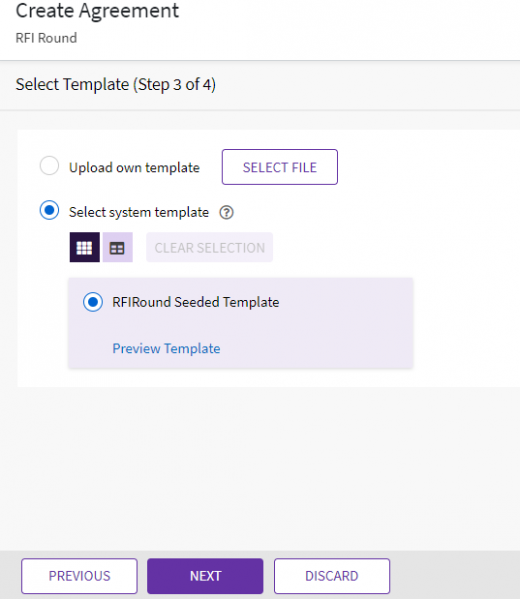Go back with the PREVIOUS button

[x=79, y=576]
